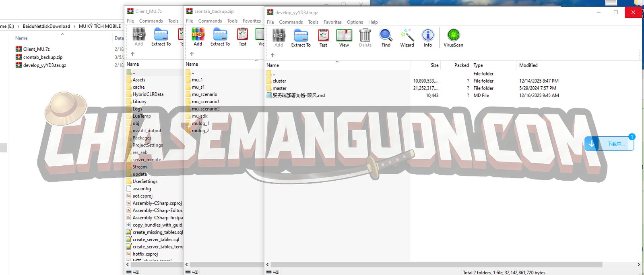This screenshot has height=275, width=644.
Task: Click Name column header in crontab_backup window
Action: click(192, 64)
